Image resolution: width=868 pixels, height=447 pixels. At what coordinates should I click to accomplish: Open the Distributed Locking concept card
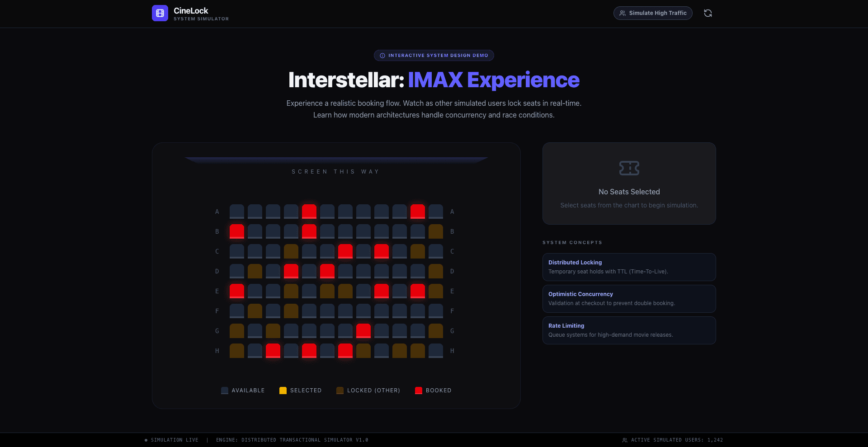tap(629, 267)
